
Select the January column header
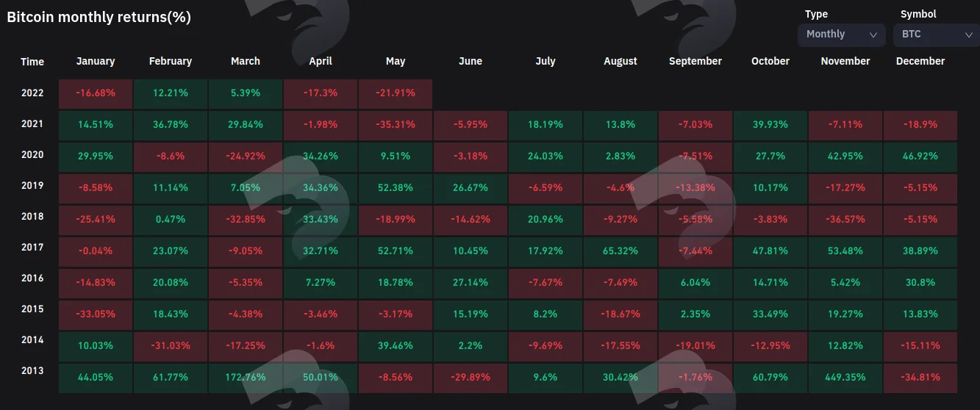[96, 61]
